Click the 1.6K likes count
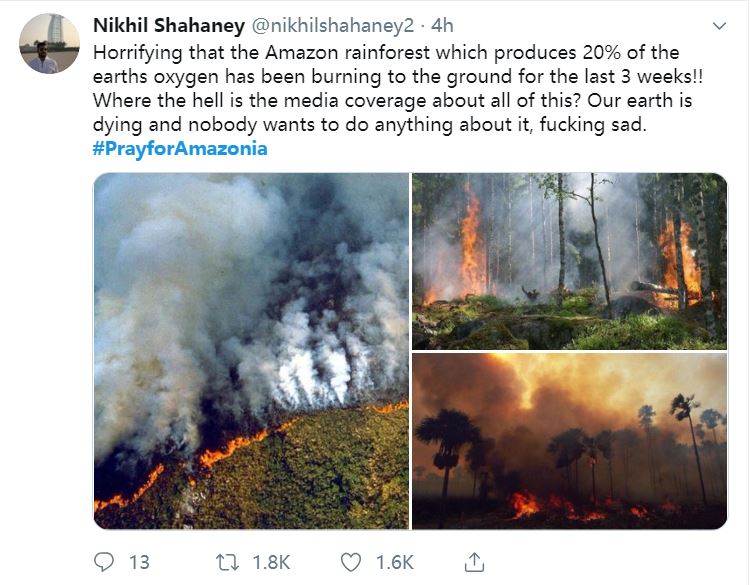The image size is (750, 585). point(393,562)
